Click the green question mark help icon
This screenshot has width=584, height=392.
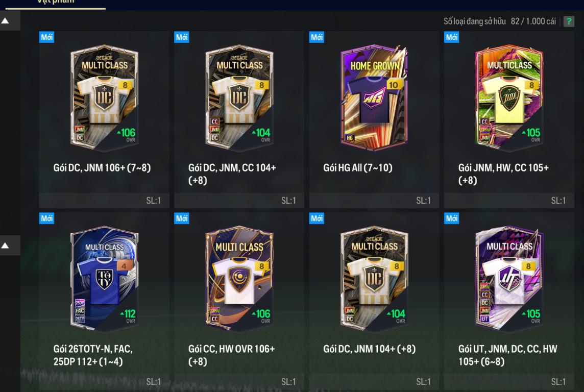pyautogui.click(x=568, y=21)
